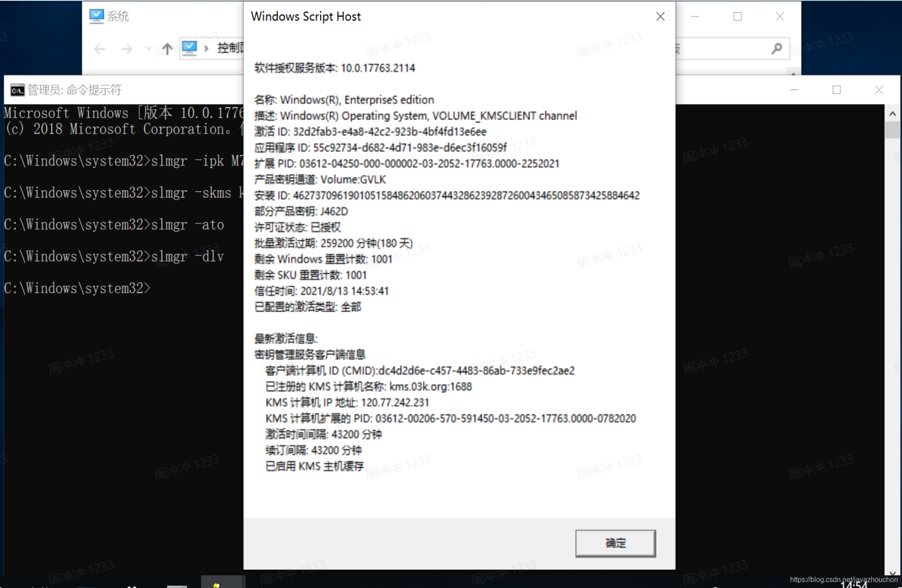Close the command prompt window
902x588 pixels.
tap(879, 90)
